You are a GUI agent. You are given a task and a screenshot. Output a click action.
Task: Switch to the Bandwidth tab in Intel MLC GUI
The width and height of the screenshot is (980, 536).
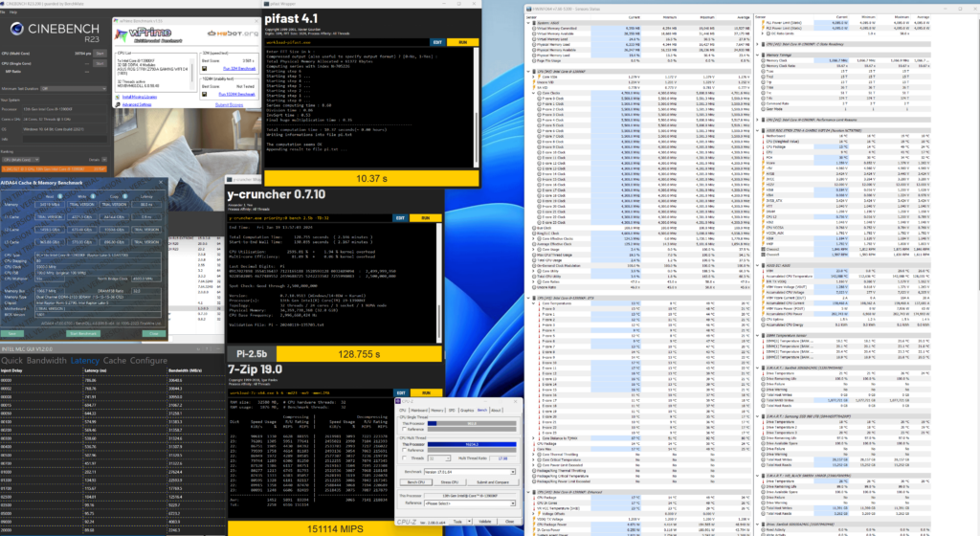(x=46, y=361)
